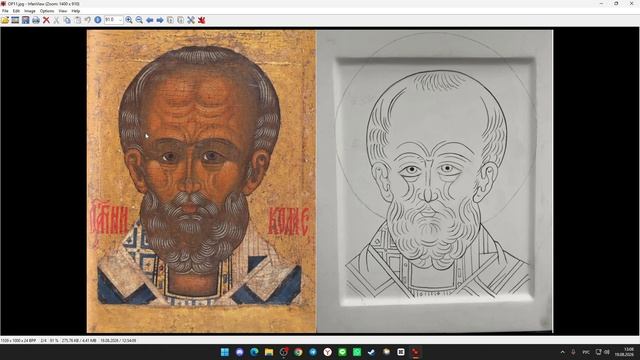Open the File menu
640x360 pixels.
tap(5, 11)
